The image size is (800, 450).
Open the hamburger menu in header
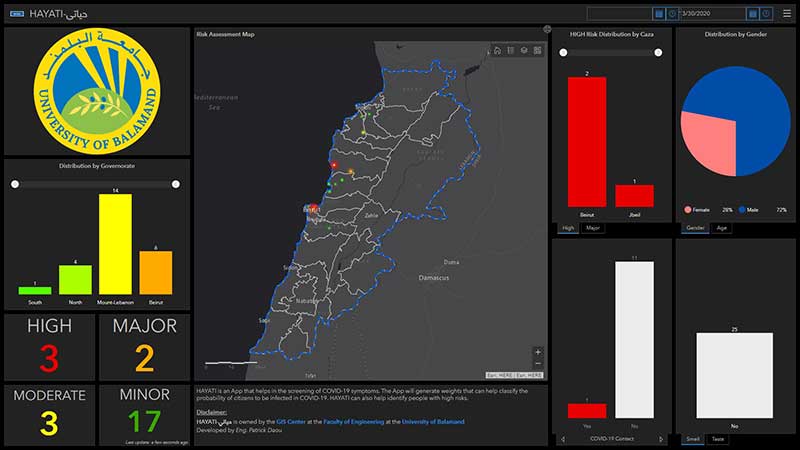point(787,13)
